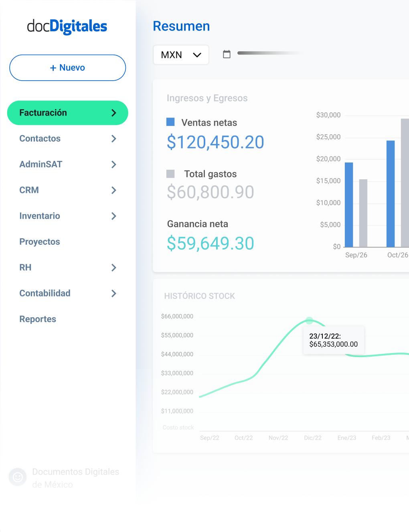Click the + Nuevo button
Image resolution: width=409 pixels, height=532 pixels.
coord(67,68)
